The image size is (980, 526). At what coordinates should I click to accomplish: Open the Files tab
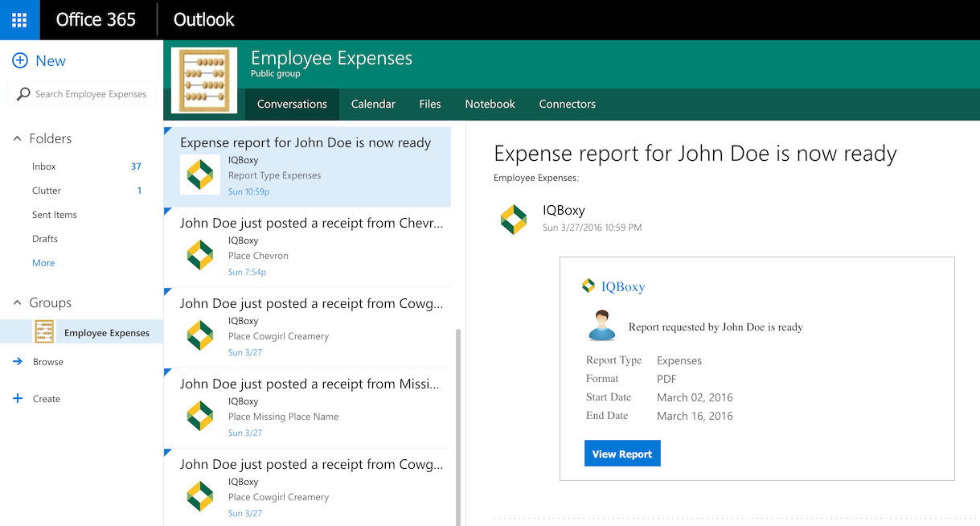pos(430,104)
